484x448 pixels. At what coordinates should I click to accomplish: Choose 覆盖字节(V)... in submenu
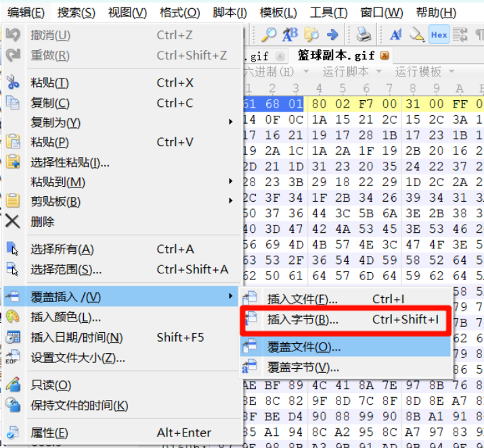point(345,367)
